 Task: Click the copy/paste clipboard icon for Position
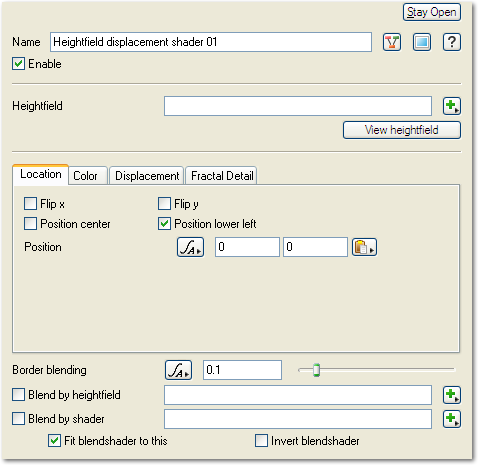tap(364, 247)
